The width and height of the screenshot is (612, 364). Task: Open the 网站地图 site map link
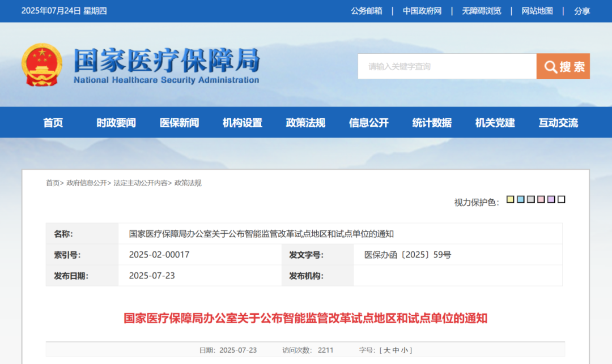(537, 11)
